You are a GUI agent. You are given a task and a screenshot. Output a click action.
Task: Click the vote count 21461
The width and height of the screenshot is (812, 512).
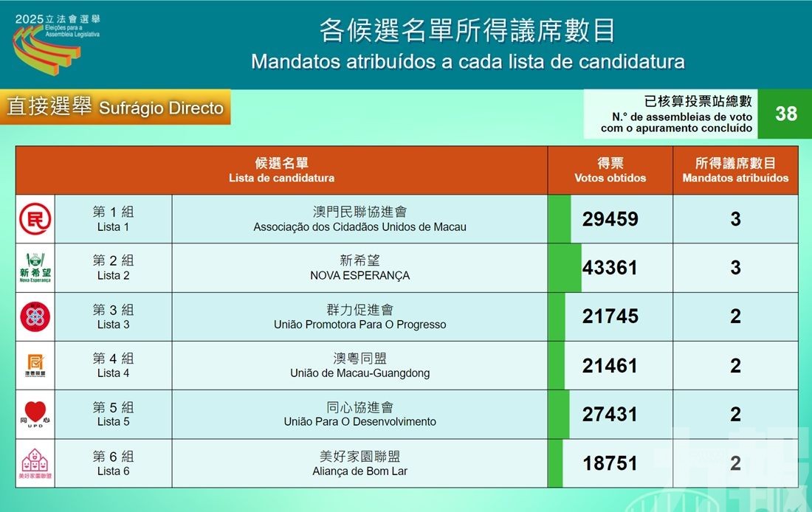[x=610, y=365]
